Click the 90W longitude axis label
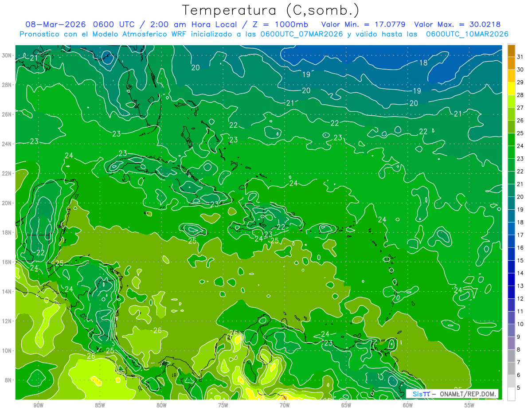The height and width of the screenshot is (411, 532). 38,405
